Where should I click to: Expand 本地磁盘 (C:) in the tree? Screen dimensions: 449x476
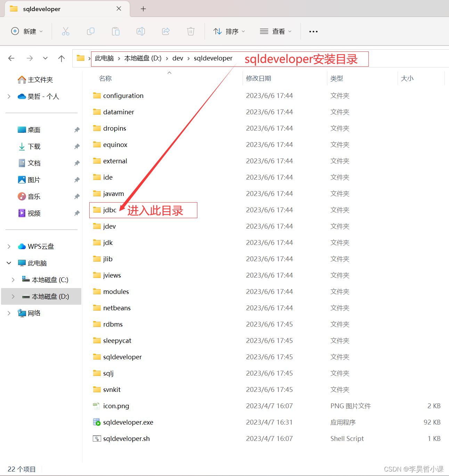pyautogui.click(x=13, y=280)
